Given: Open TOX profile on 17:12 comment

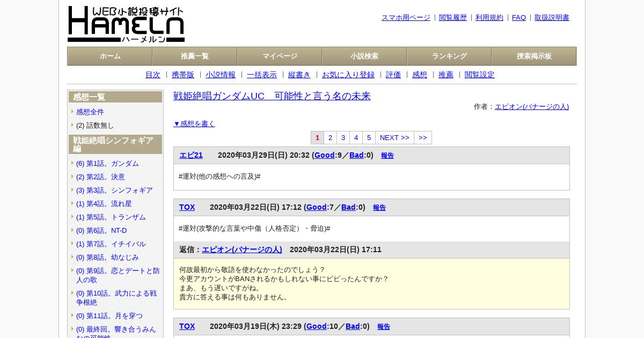Looking at the screenshot, I should [187, 208].
